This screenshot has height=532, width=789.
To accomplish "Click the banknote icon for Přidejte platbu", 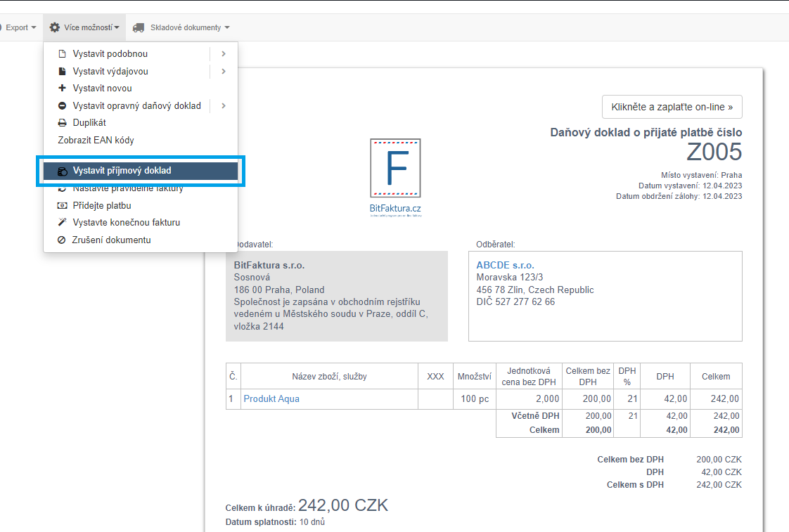I will 63,206.
